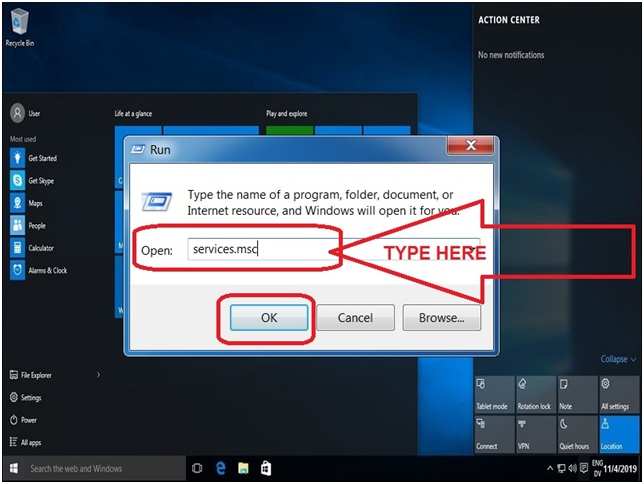Open Settings from the Start menu
This screenshot has height=484, width=644.
(25, 397)
